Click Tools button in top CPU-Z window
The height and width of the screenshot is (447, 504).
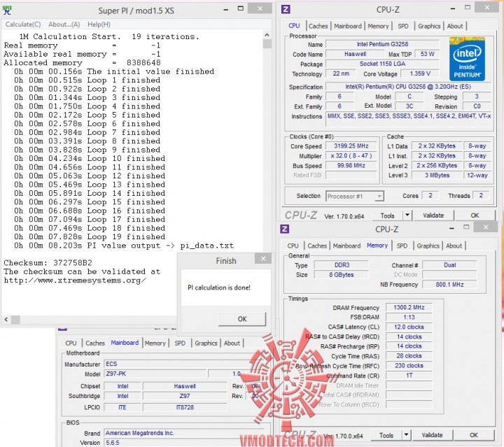(x=387, y=215)
